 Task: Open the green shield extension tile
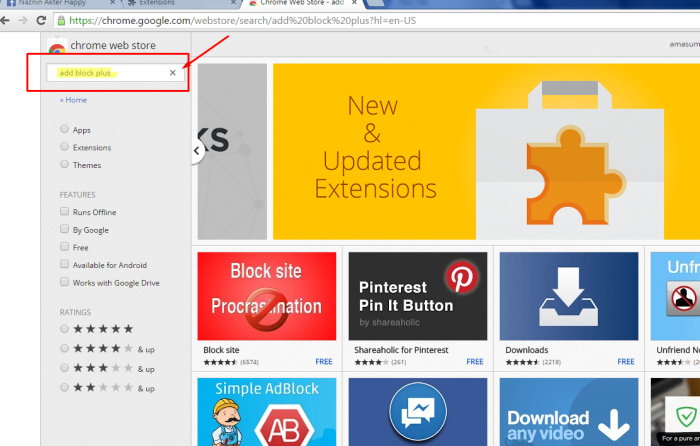[675, 412]
